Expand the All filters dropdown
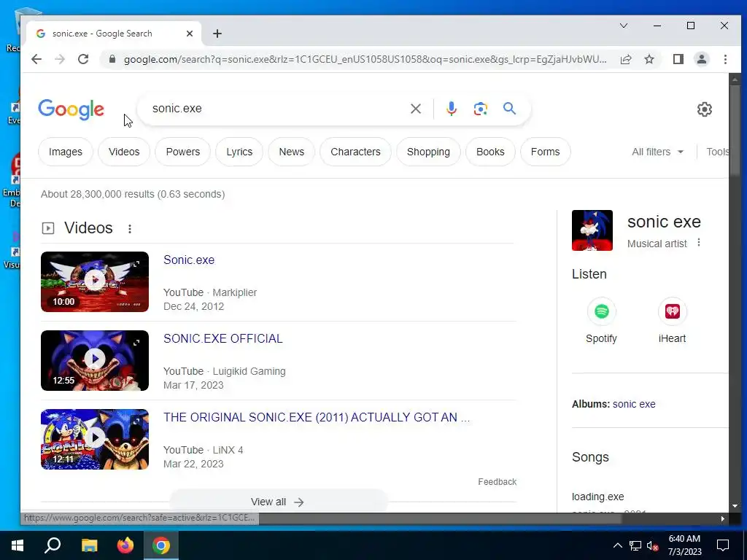The height and width of the screenshot is (560, 747). click(657, 152)
